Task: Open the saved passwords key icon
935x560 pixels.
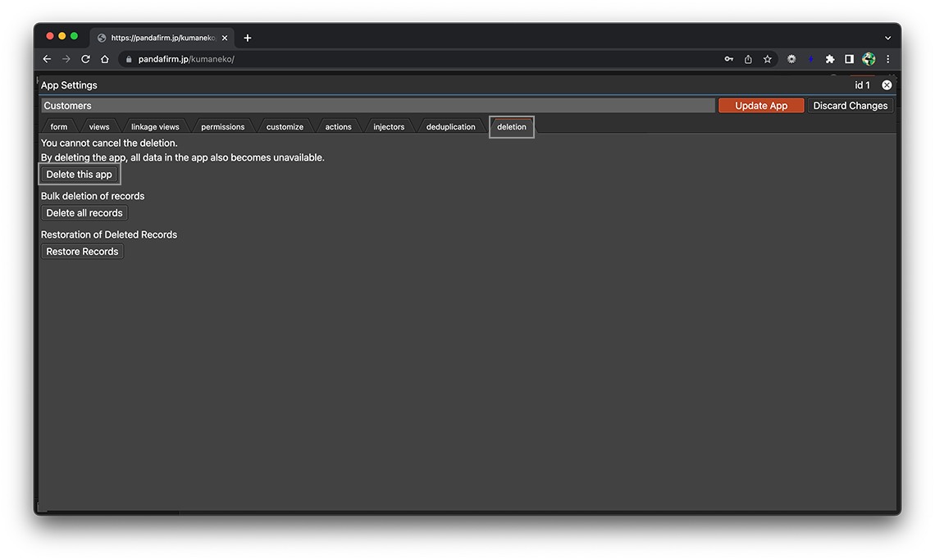Action: 728,59
